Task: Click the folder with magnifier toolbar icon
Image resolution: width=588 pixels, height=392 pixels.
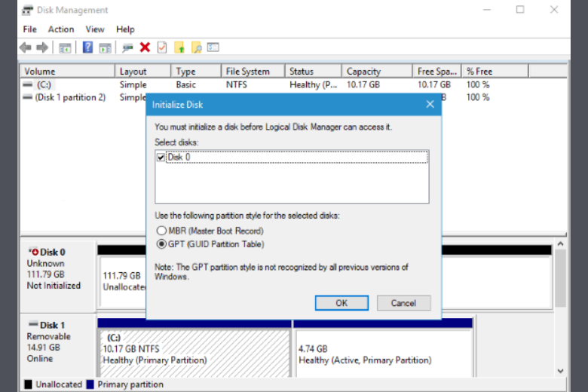Action: point(196,47)
